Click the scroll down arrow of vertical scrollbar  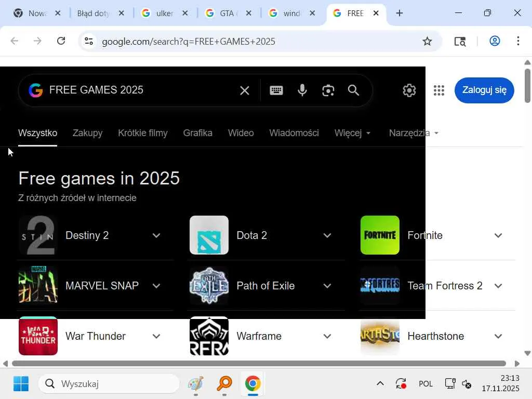click(x=527, y=353)
